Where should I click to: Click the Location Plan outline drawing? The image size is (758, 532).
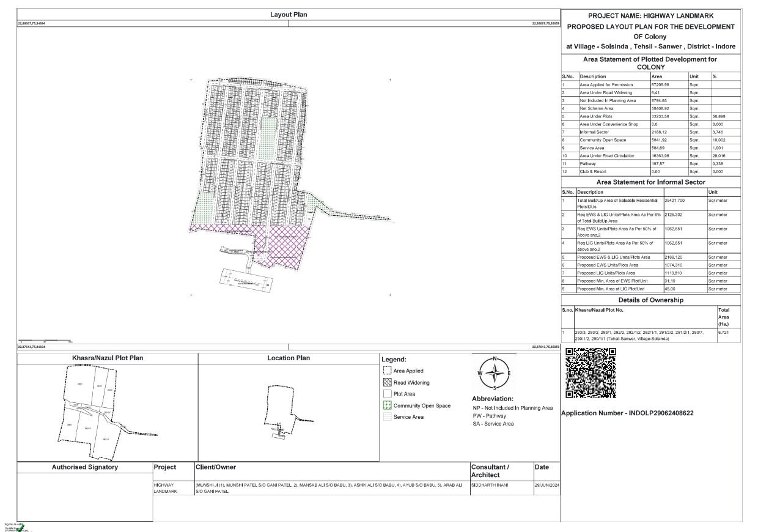286,410
